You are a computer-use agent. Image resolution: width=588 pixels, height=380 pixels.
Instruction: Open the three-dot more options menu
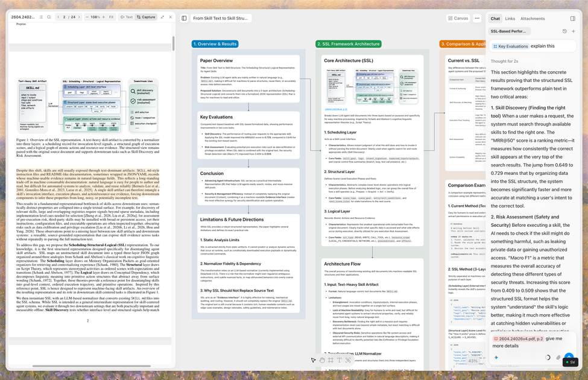(x=477, y=18)
